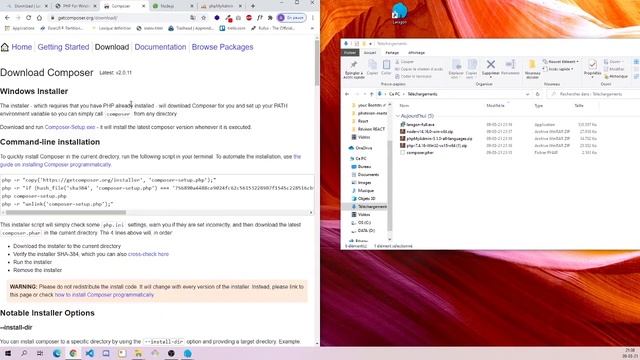Open Documents in the Explorer sidebar
Screen dimensions: 640x360
tap(365, 175)
